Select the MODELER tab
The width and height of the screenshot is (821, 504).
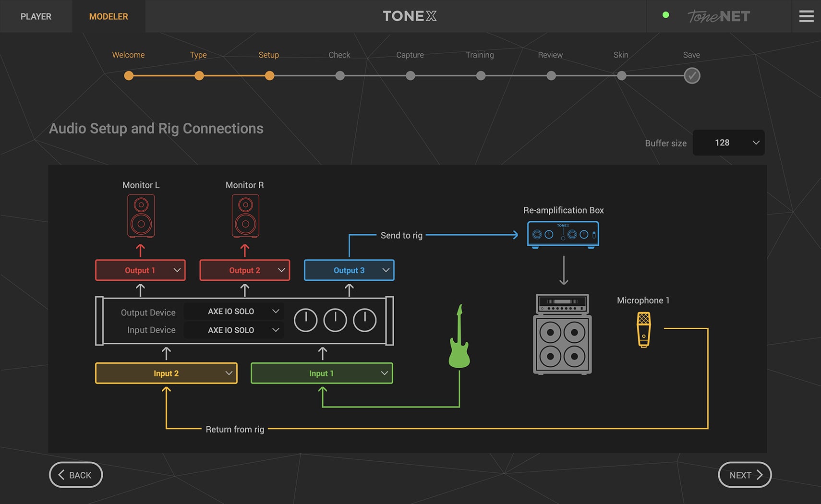109,16
